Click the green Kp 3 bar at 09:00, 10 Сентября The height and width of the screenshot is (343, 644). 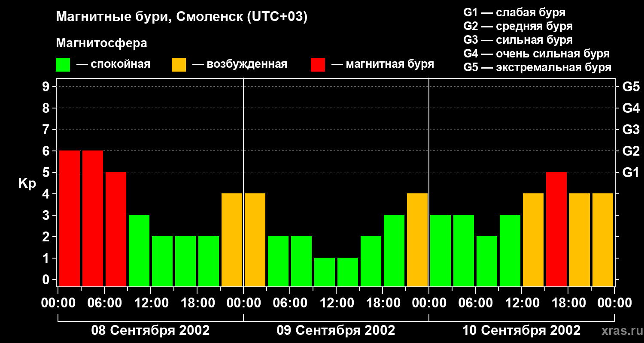(510, 250)
